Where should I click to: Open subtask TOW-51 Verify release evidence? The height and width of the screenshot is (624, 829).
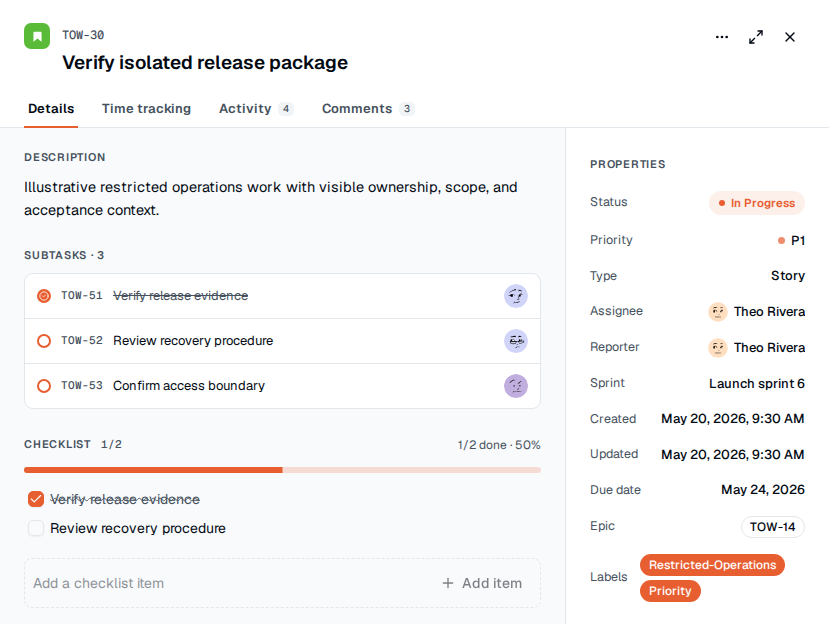coord(282,296)
